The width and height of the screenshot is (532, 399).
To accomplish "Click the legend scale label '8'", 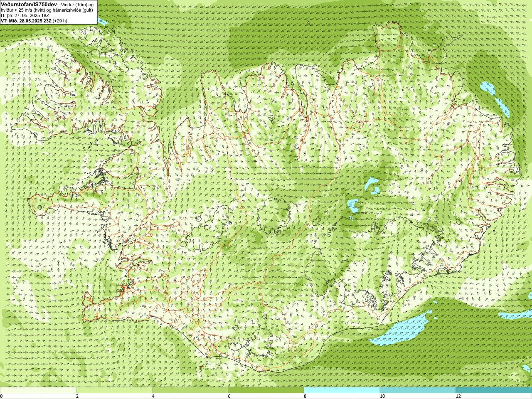I will (305, 396).
